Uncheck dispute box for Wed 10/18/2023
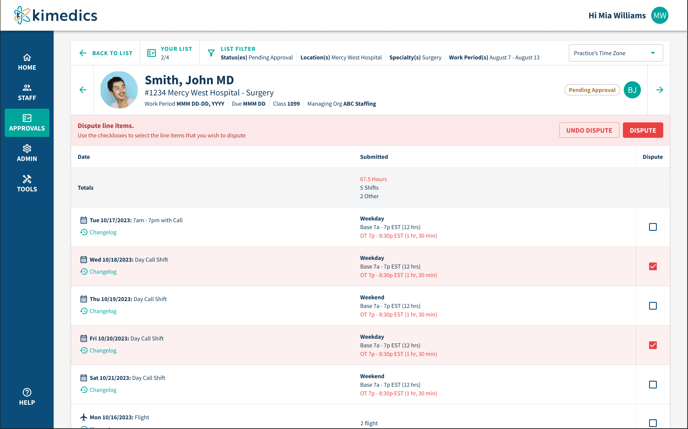 coord(653,266)
